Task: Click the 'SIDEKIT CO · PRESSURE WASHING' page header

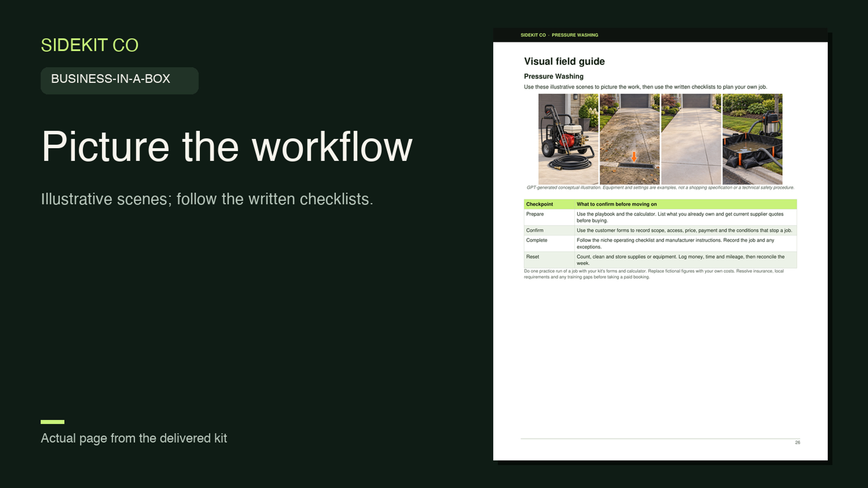Action: (559, 35)
